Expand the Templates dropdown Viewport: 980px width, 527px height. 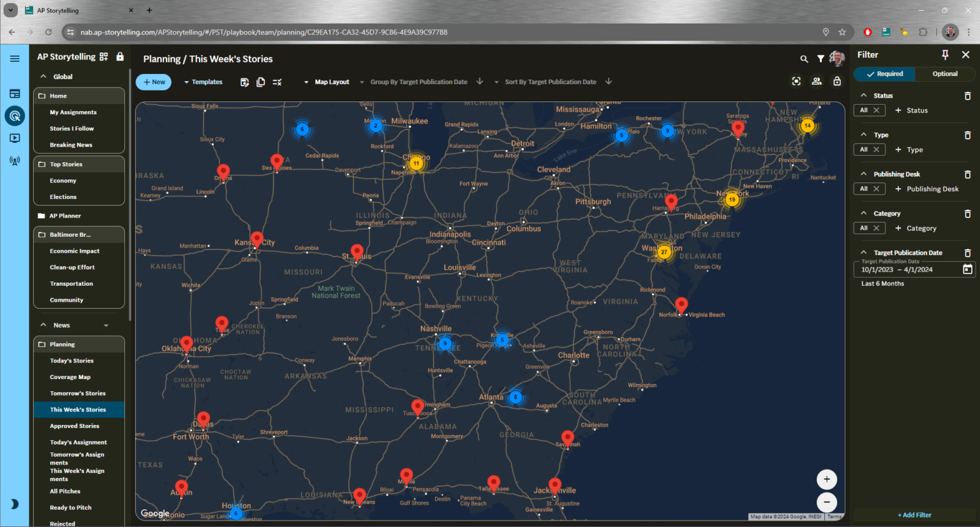203,82
